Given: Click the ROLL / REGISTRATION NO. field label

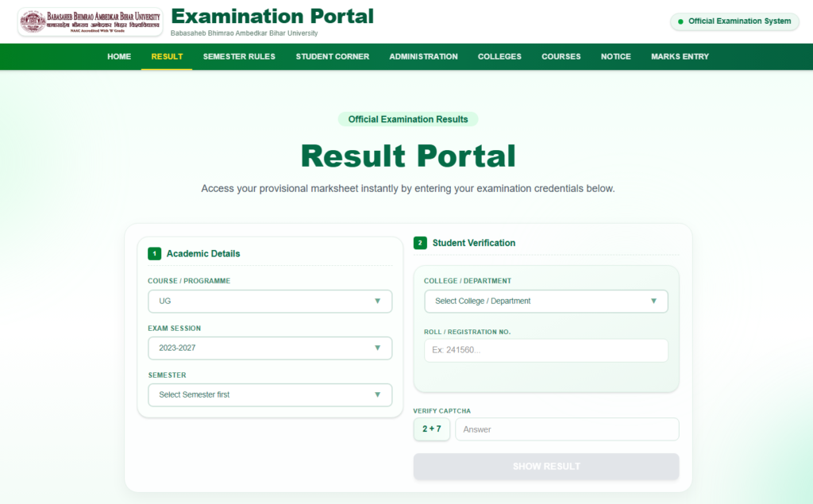Looking at the screenshot, I should coord(467,332).
